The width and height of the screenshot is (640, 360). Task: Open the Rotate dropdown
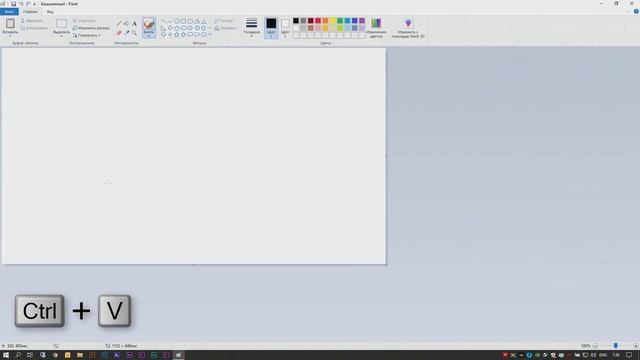click(x=87, y=36)
